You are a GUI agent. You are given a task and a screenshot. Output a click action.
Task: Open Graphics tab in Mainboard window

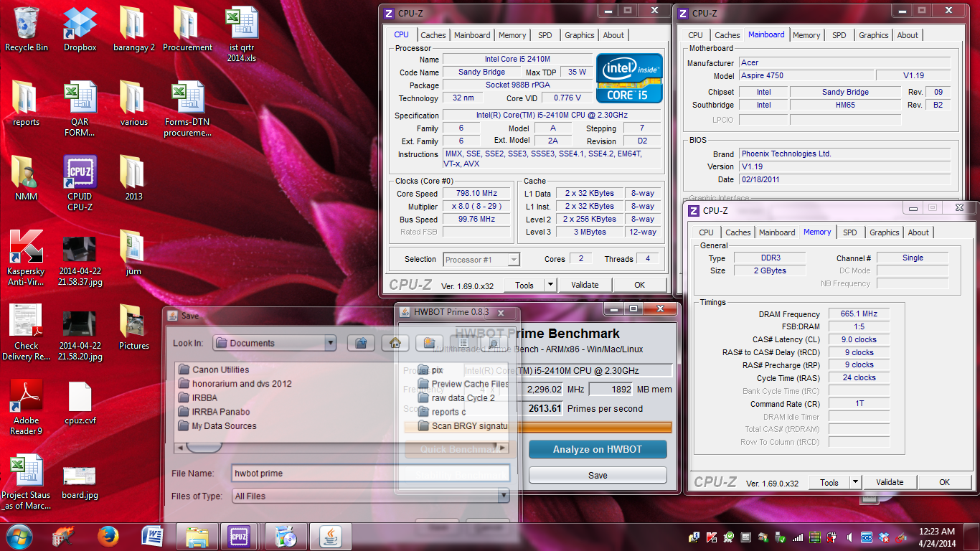(874, 35)
